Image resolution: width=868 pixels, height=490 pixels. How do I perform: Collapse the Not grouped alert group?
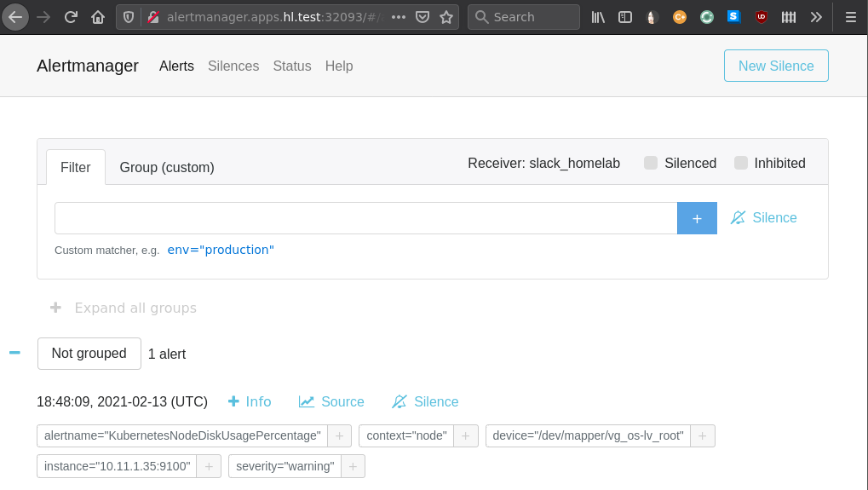click(15, 353)
